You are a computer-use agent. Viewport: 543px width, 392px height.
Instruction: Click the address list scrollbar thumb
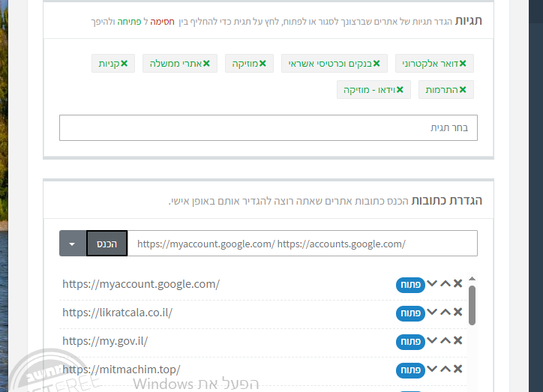(x=472, y=304)
